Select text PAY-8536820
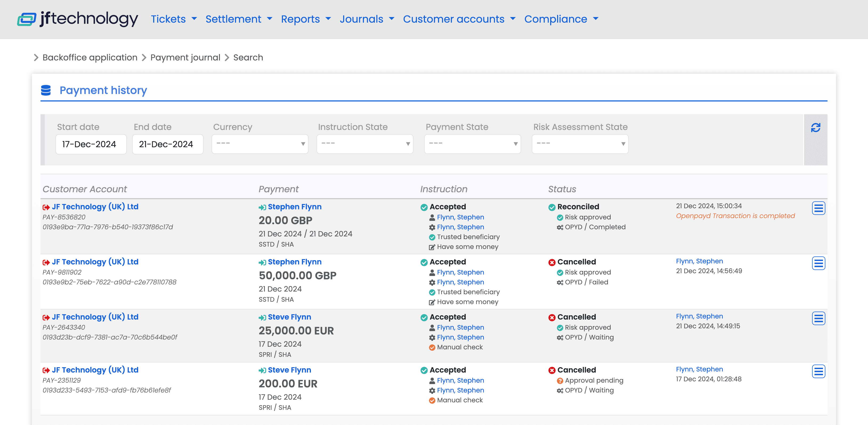868x425 pixels. click(x=64, y=217)
